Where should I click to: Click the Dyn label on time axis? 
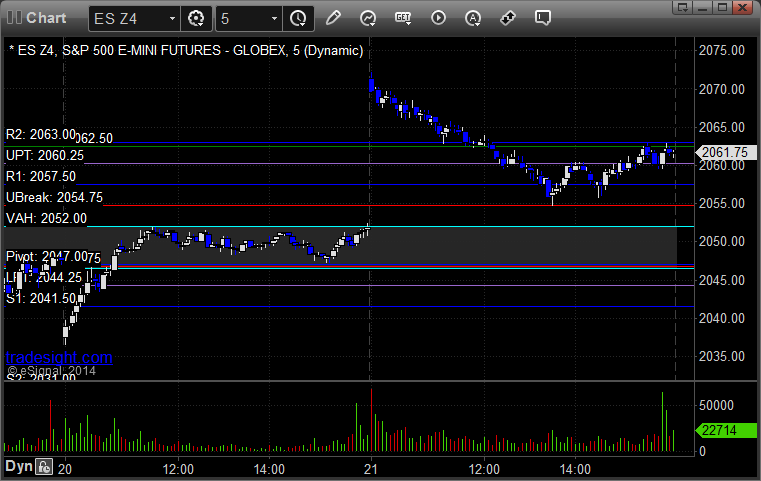pyautogui.click(x=17, y=467)
